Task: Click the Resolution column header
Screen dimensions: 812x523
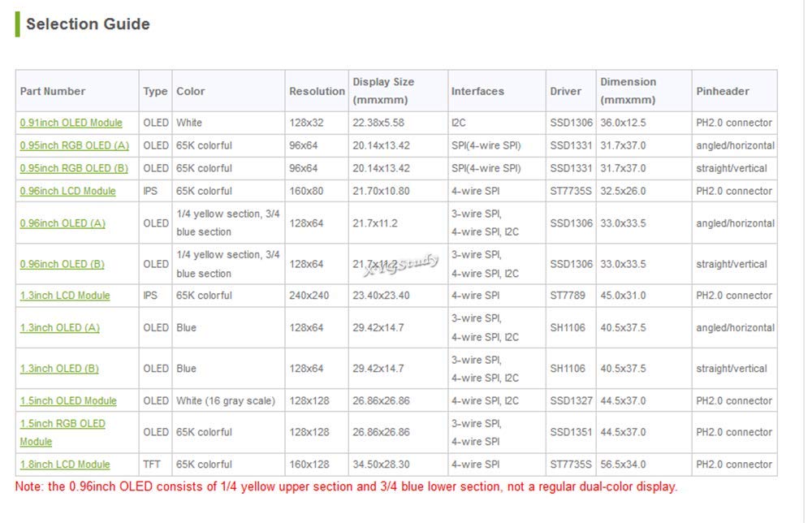Action: 317,91
